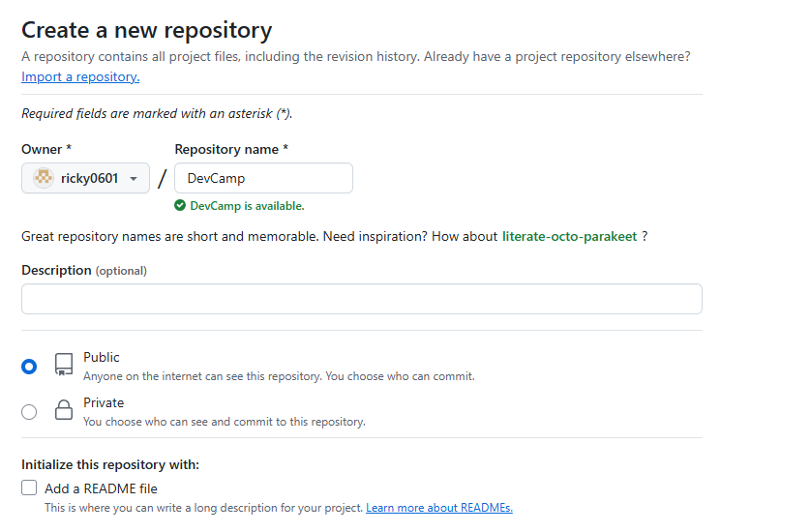Click into the Description text field

pos(361,299)
